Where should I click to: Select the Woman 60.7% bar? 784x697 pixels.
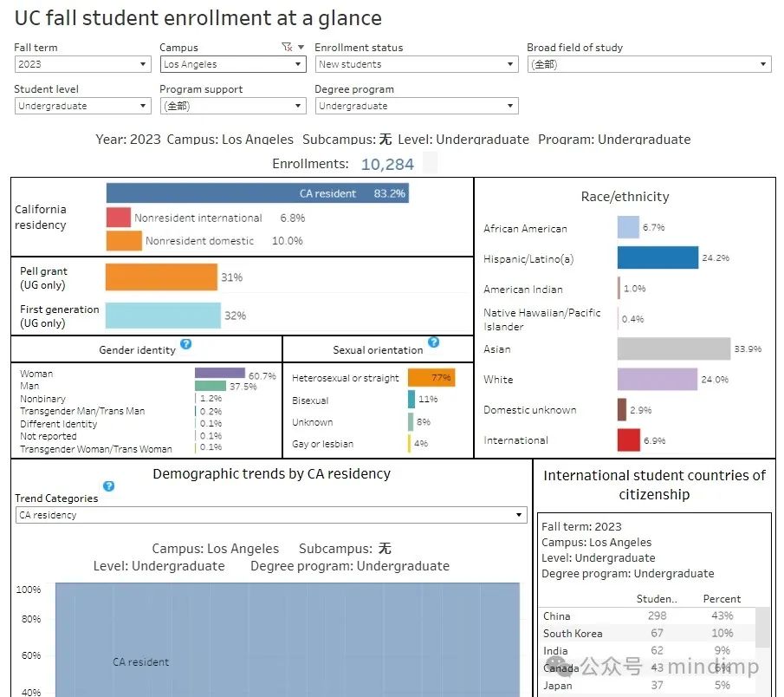(220, 374)
